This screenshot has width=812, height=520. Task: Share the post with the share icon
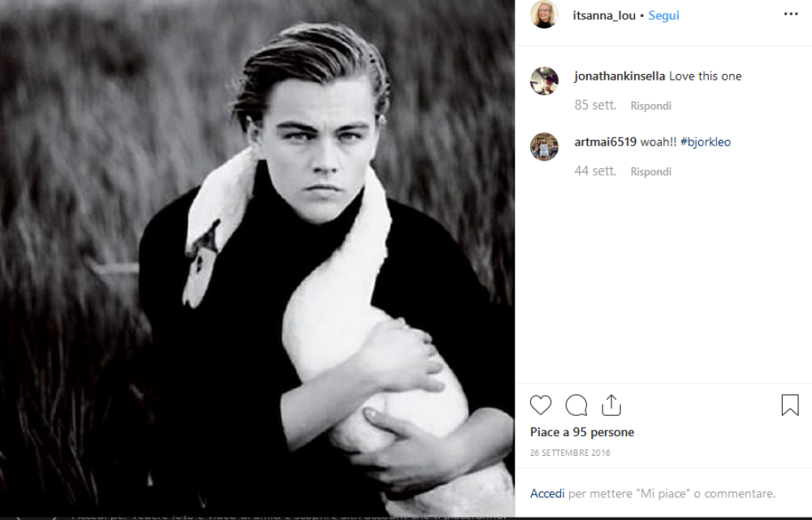[x=611, y=405]
